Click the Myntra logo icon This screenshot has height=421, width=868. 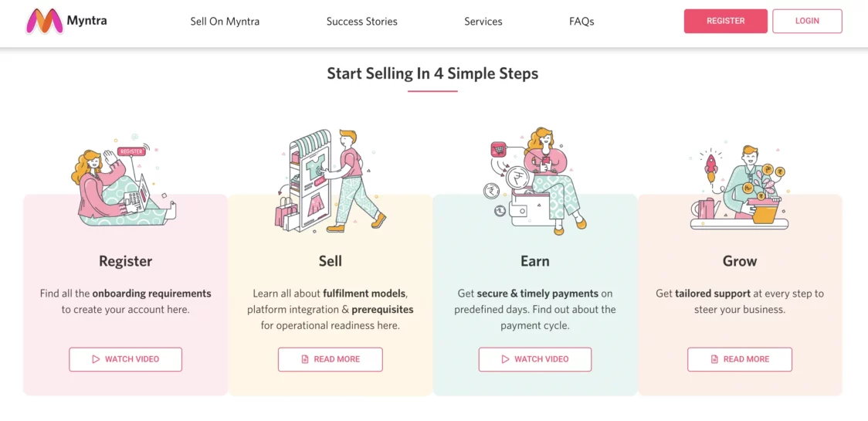[x=44, y=21]
